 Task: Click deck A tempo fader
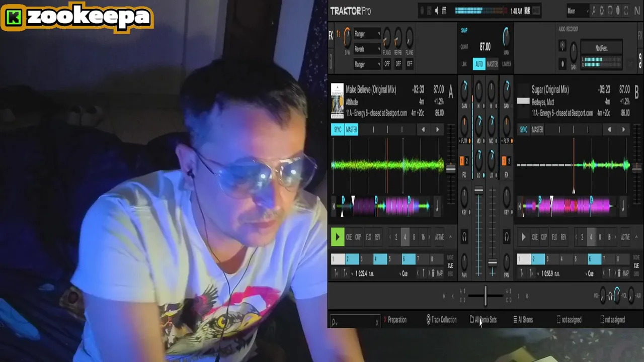[451, 169]
